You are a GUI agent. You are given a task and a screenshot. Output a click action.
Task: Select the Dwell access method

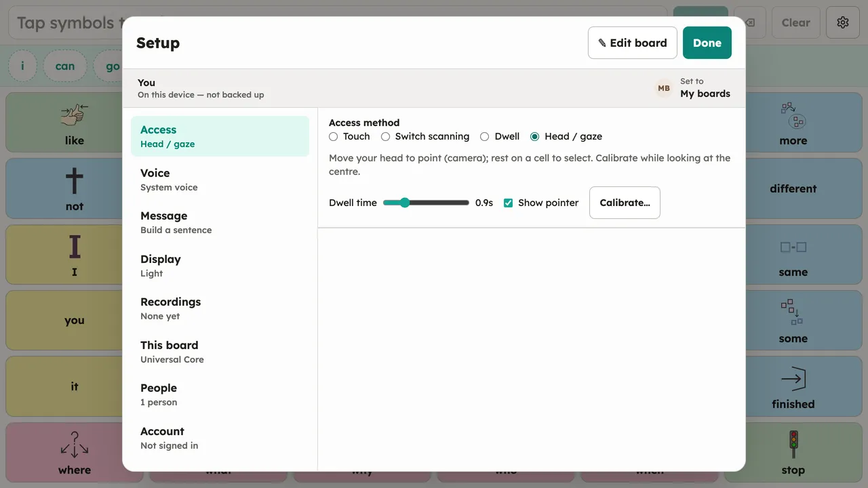click(500, 136)
